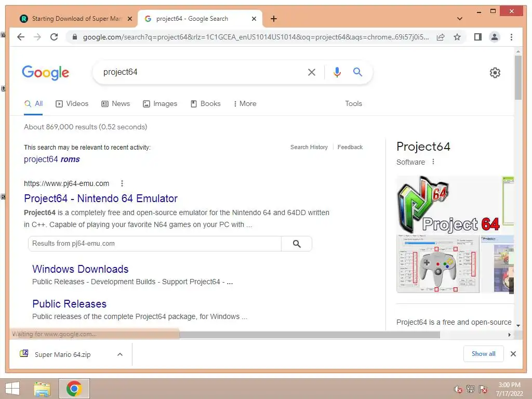The width and height of the screenshot is (532, 399).
Task: Share this page via share icon
Action: [x=441, y=37]
